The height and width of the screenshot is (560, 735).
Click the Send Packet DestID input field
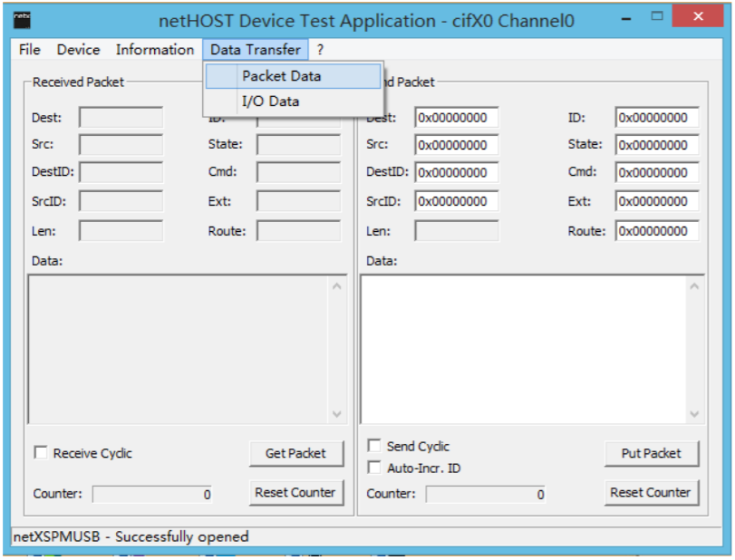coord(456,172)
